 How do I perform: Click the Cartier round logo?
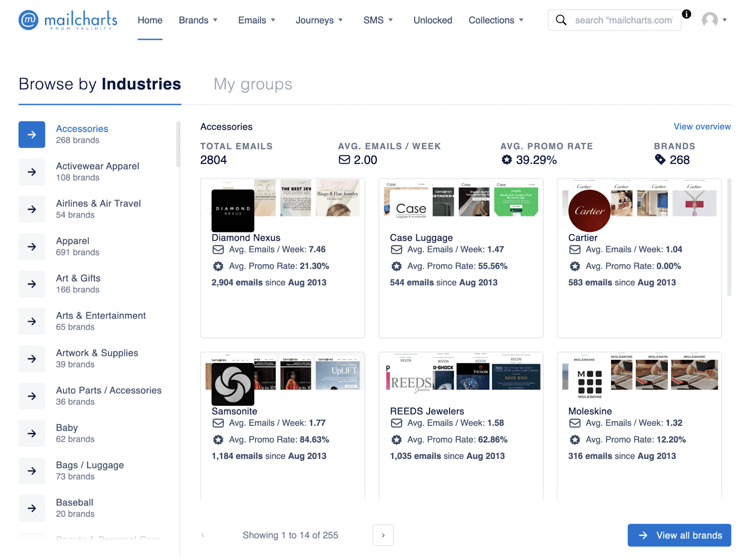coord(589,211)
